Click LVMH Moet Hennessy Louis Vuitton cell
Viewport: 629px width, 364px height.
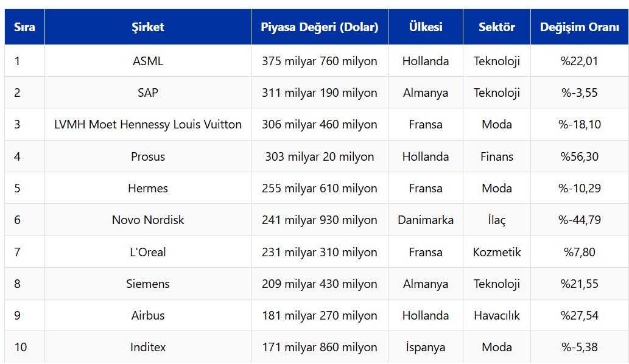pos(148,124)
